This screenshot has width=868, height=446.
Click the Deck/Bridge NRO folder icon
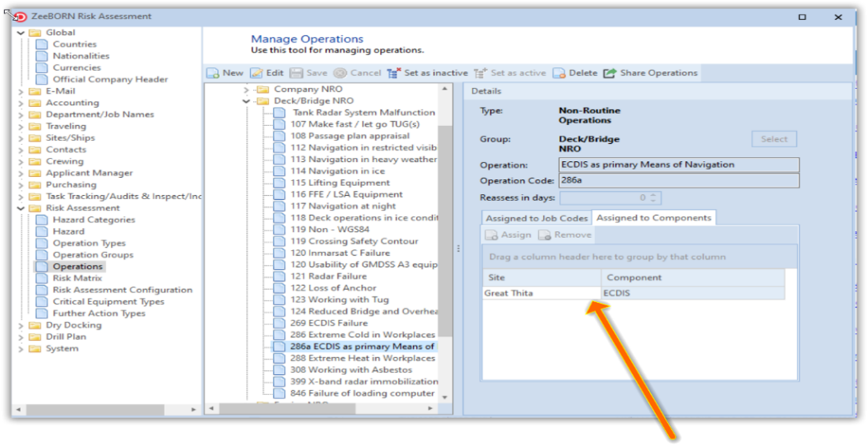(x=262, y=100)
